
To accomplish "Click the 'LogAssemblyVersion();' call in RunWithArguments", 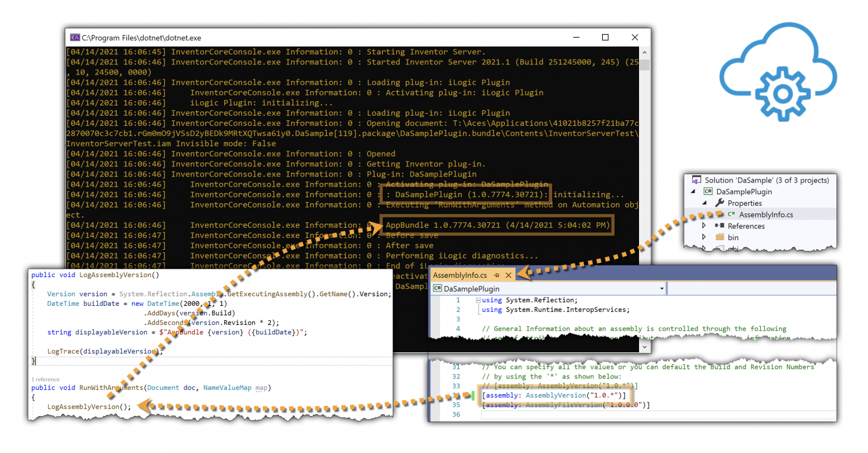I will [x=89, y=407].
